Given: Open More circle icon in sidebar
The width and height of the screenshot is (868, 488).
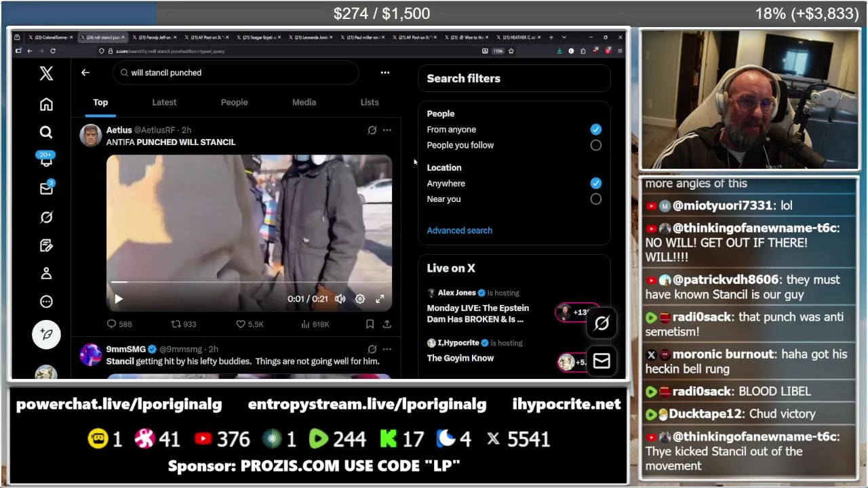Looking at the screenshot, I should [x=46, y=302].
